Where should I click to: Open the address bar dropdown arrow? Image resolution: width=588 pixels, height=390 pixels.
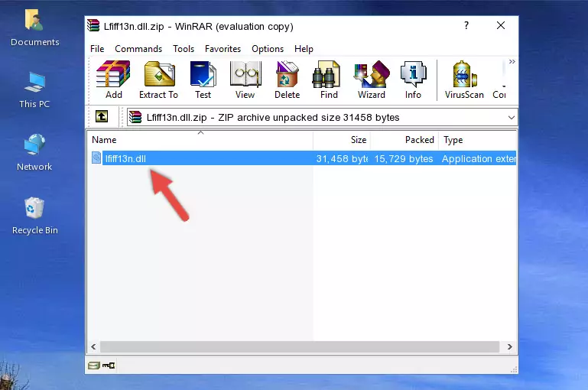tap(511, 118)
